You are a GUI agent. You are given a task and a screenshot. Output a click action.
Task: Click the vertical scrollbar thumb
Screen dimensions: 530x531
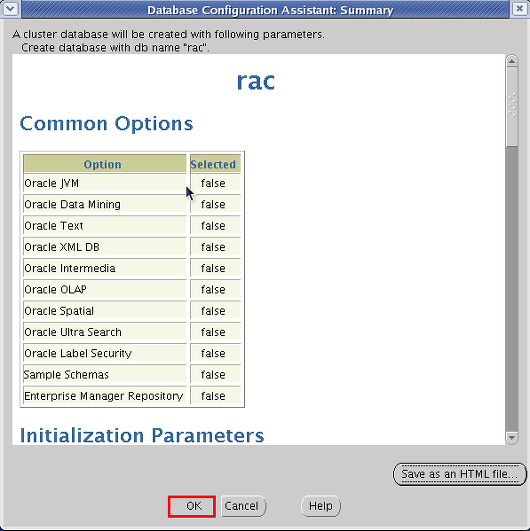(x=512, y=107)
